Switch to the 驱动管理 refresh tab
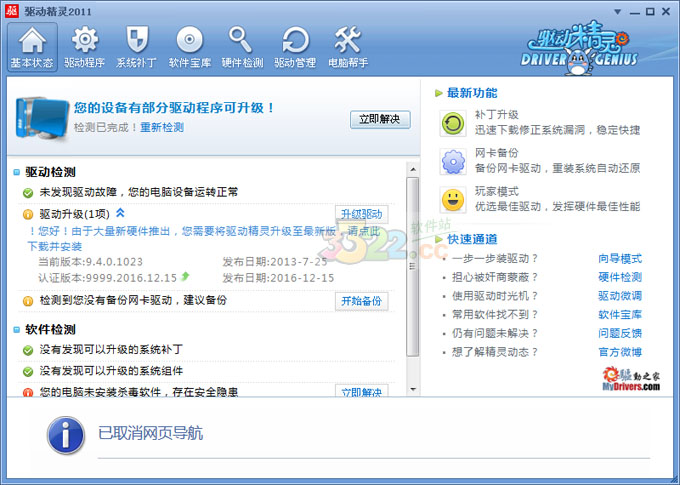The image size is (680, 485). 295,47
